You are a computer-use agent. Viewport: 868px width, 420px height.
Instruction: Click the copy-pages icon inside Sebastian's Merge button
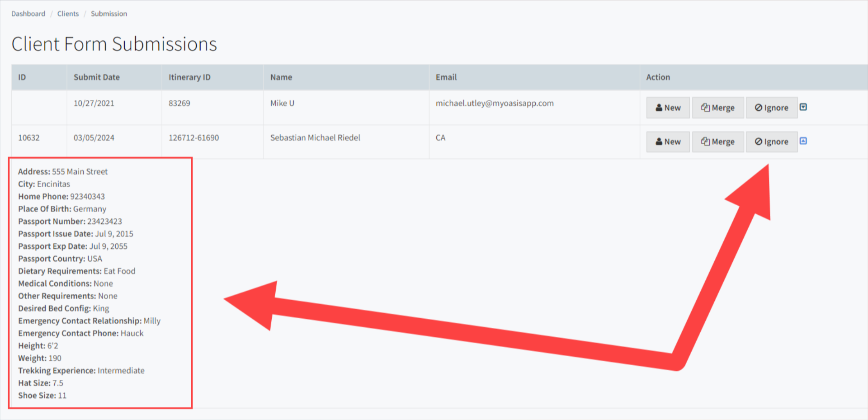[706, 142]
